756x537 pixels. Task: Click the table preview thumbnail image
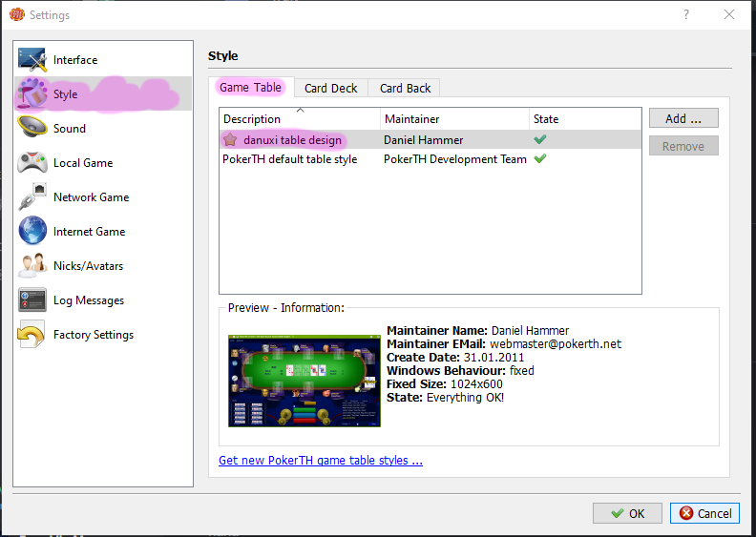[304, 381]
